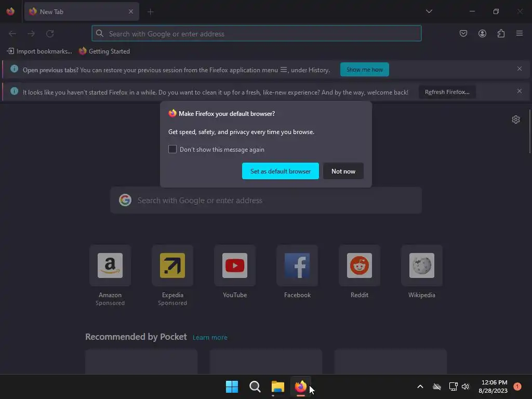Viewport: 532px width, 399px height.
Task: Click Set as default browser
Action: click(x=280, y=171)
